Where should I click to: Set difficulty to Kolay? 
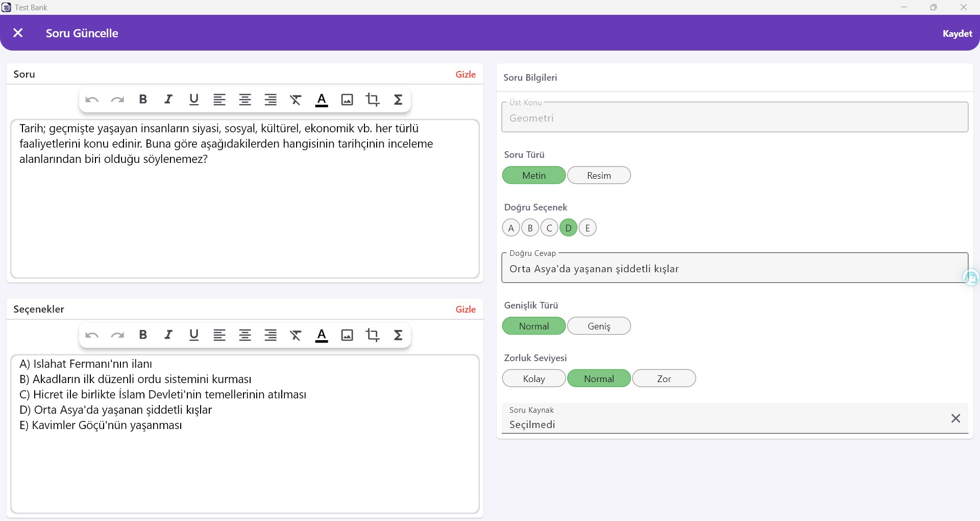click(x=534, y=378)
